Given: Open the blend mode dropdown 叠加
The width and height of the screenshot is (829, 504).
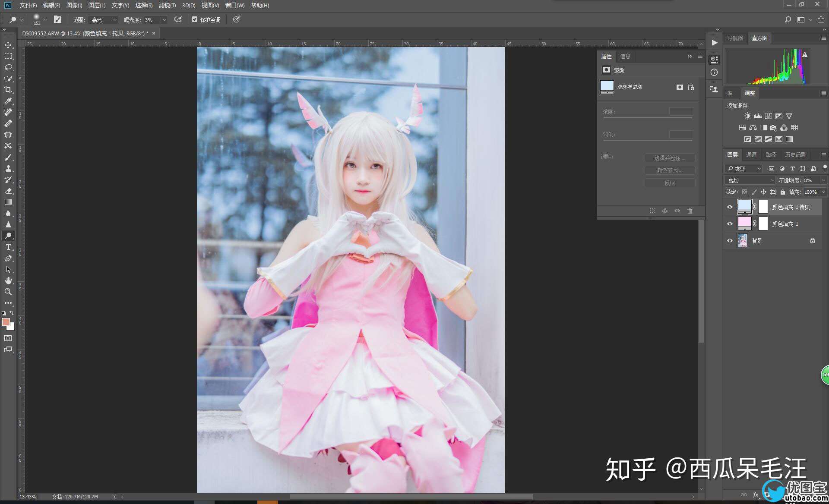Looking at the screenshot, I should tap(750, 180).
